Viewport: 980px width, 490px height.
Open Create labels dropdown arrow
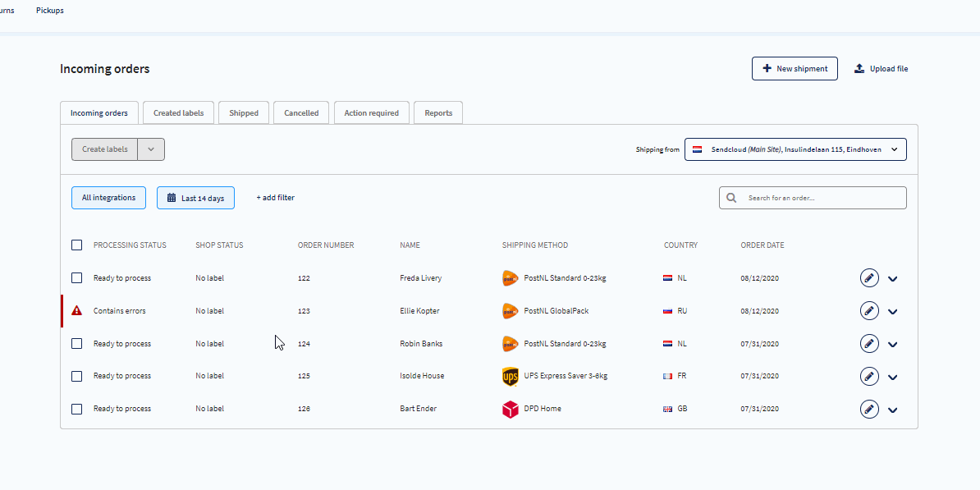click(151, 149)
